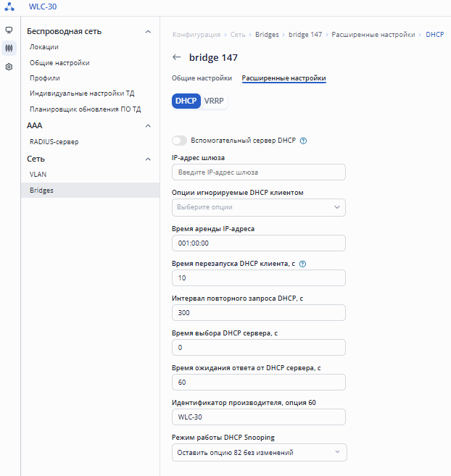This screenshot has height=476, width=451.
Task: Open the settings gear in left rail
Action: point(9,67)
